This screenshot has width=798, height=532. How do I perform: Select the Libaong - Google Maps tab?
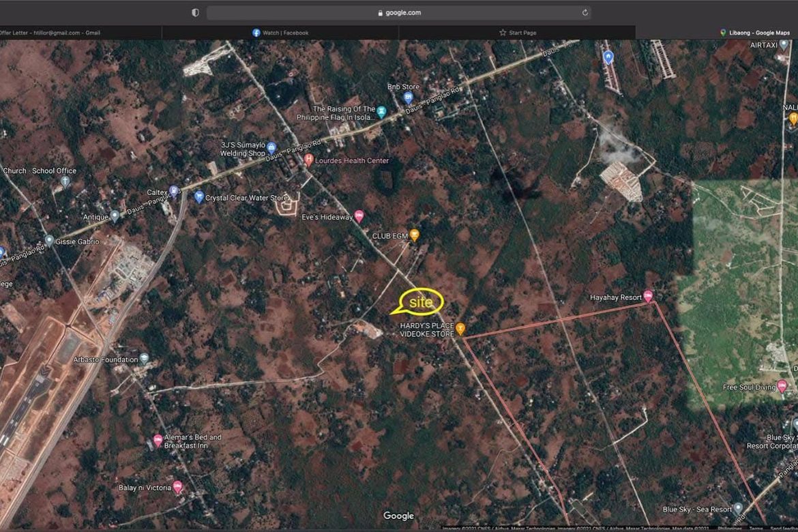click(x=717, y=33)
